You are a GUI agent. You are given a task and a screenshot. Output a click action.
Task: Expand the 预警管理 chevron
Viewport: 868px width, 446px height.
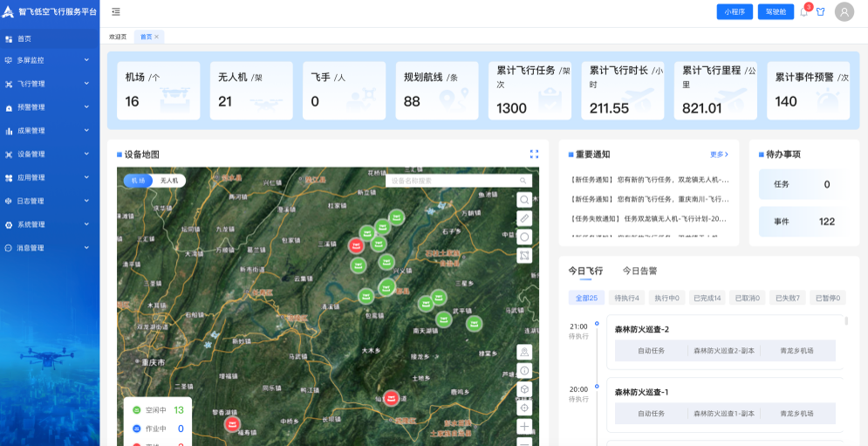pyautogui.click(x=86, y=107)
